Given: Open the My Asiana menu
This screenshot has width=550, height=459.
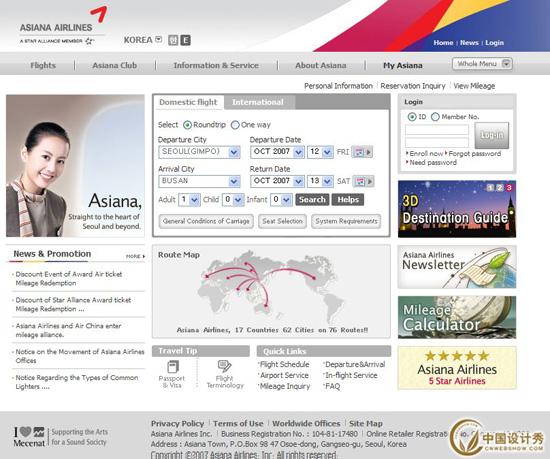Looking at the screenshot, I should [x=403, y=65].
